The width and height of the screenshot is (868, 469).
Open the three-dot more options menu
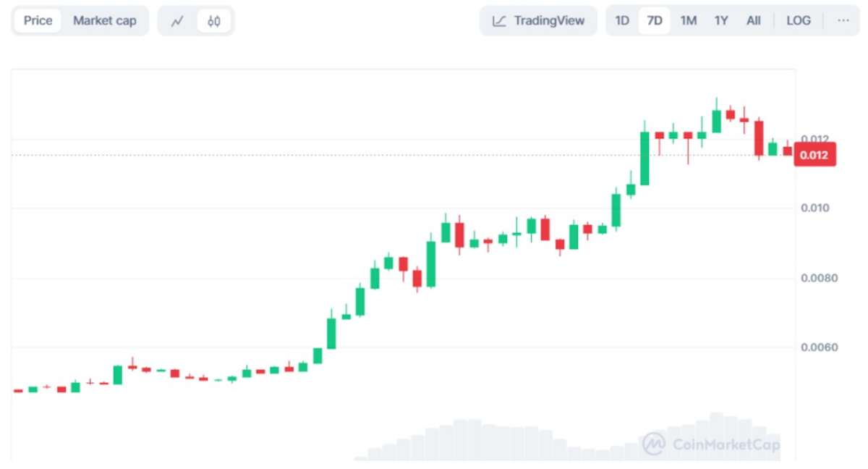coord(843,20)
